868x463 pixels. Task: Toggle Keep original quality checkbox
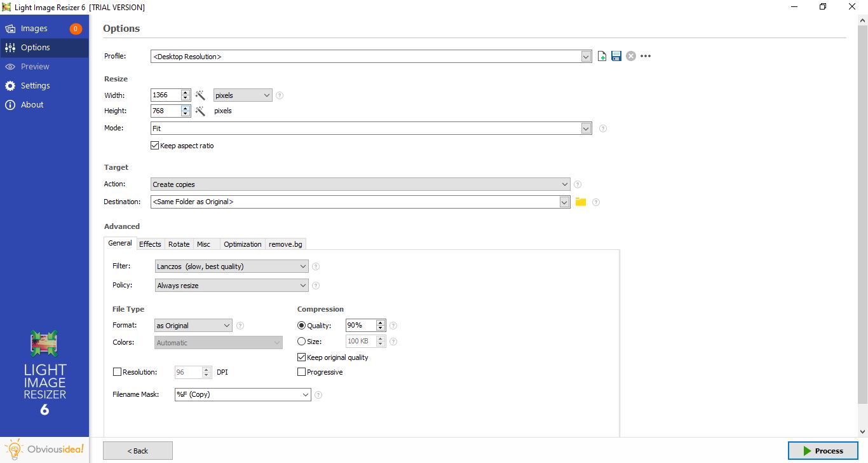coord(301,357)
